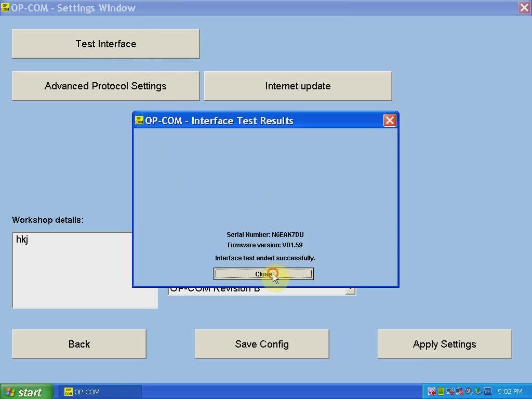Viewport: 532px width, 399px height.
Task: Select the OP-COM taskbar button
Action: [100, 392]
